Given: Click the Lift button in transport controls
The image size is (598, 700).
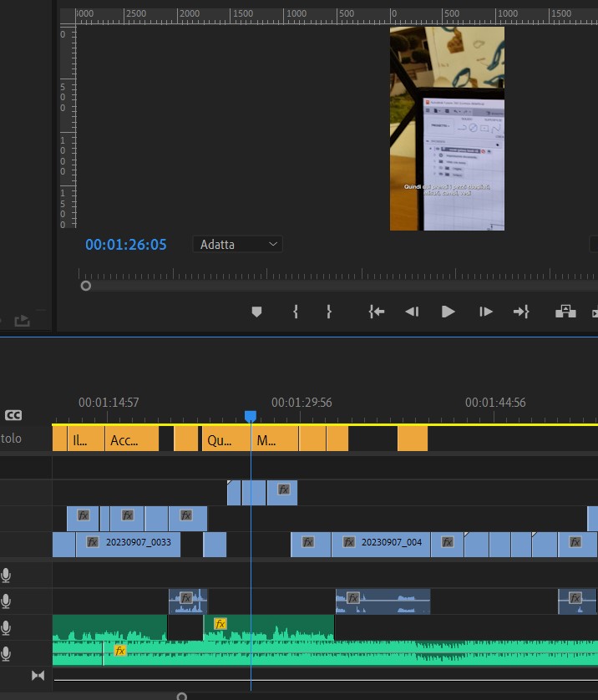Looking at the screenshot, I should tap(565, 312).
